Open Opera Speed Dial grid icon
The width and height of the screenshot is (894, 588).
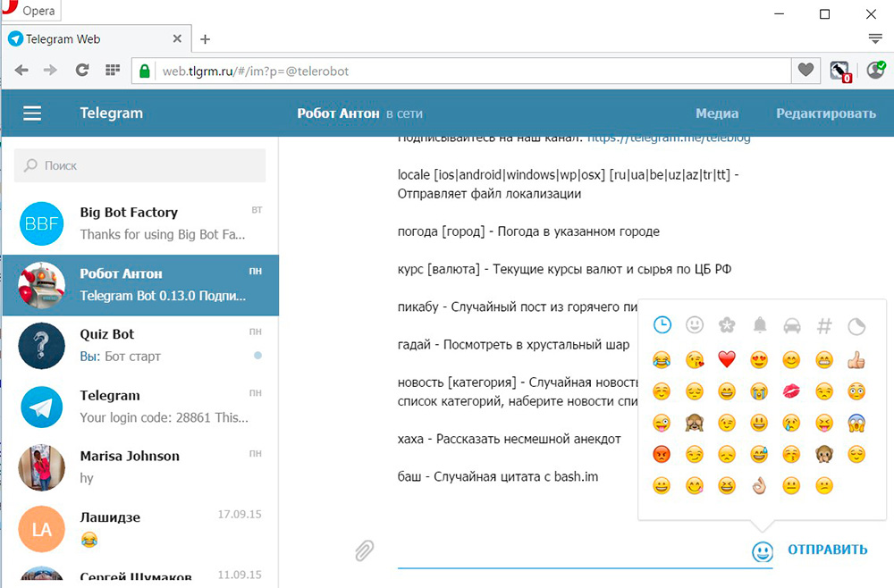point(113,70)
